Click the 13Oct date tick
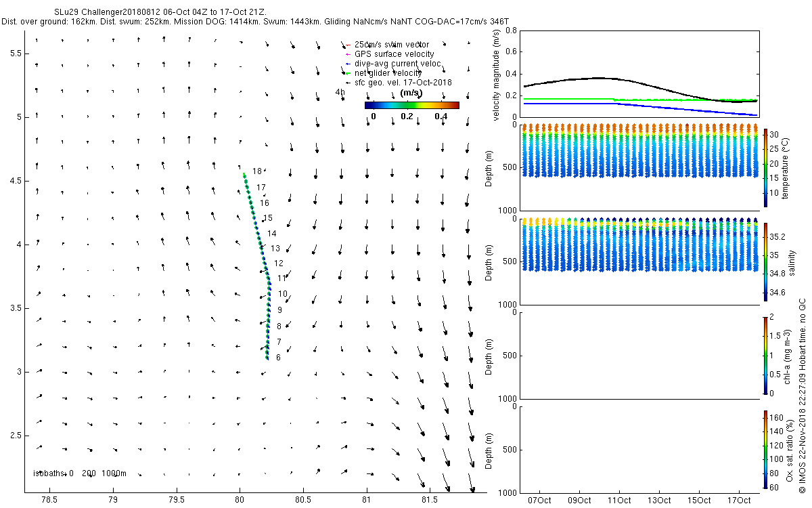Viewport: 812px width, 508px height. click(x=660, y=501)
